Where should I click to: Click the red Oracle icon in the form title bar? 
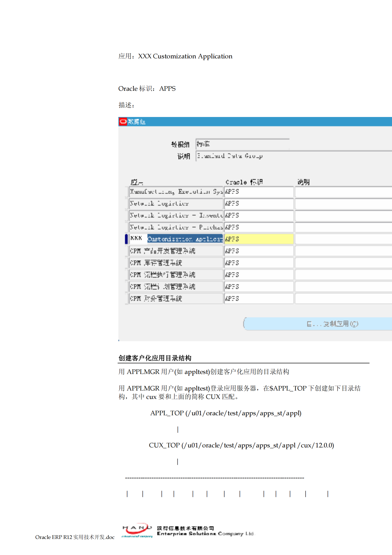coord(123,122)
